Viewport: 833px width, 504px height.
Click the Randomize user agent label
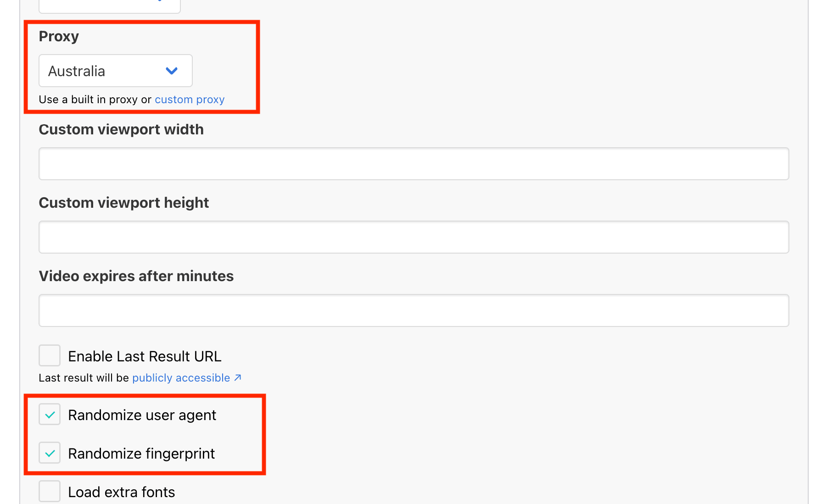(142, 415)
